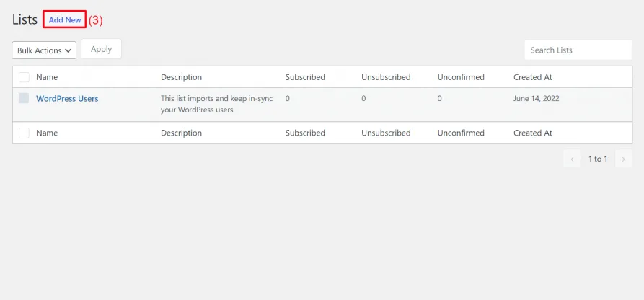Sort by the Name column in header
644x300 pixels.
[x=47, y=77]
